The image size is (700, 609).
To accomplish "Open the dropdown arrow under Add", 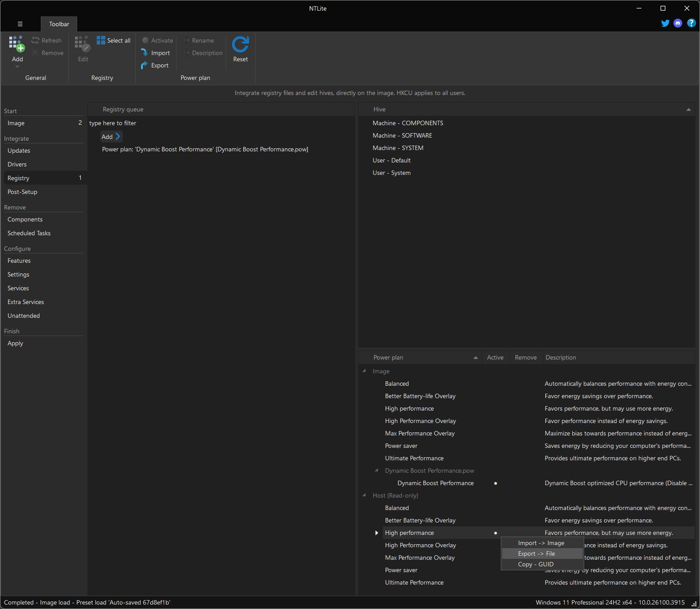I will coord(17,67).
